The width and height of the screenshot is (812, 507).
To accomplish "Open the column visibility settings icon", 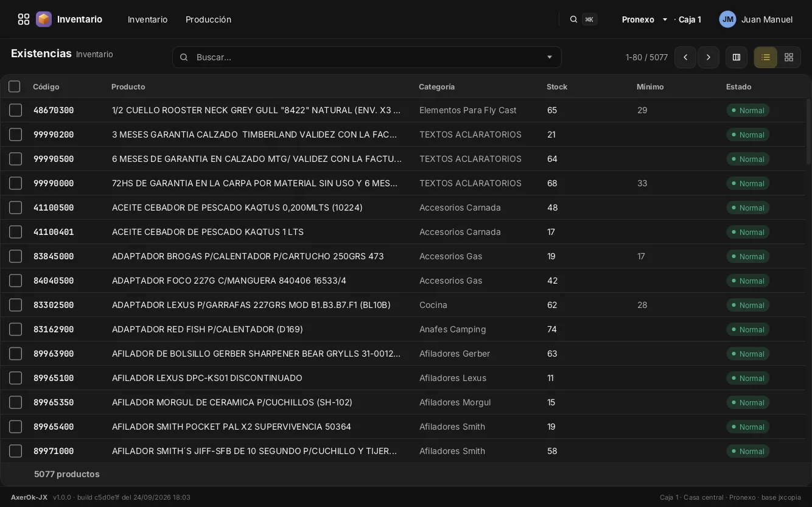I will [737, 57].
